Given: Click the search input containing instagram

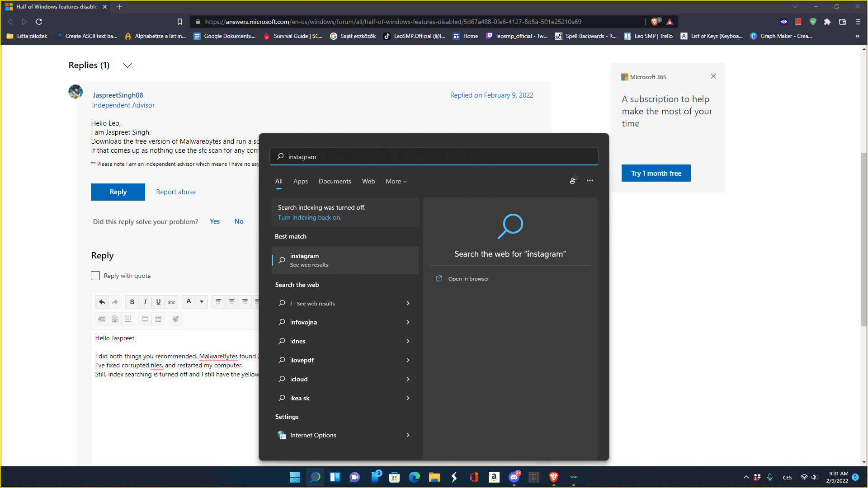Looking at the screenshot, I should 434,156.
